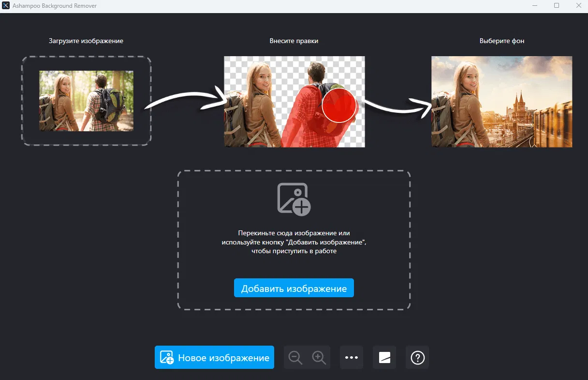Screen dimensions: 588x380
Task: Click "Ashampoo Background Remover" window title
Action: tap(55, 5)
